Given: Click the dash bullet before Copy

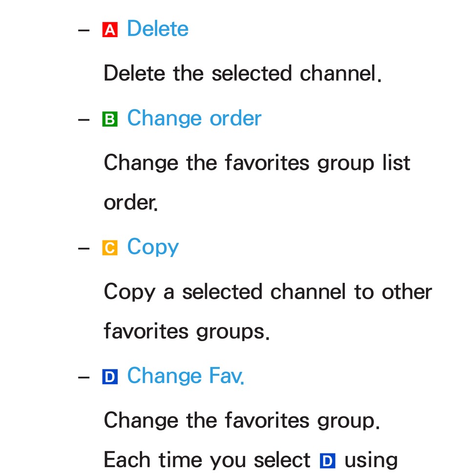Looking at the screenshot, I should [x=84, y=248].
